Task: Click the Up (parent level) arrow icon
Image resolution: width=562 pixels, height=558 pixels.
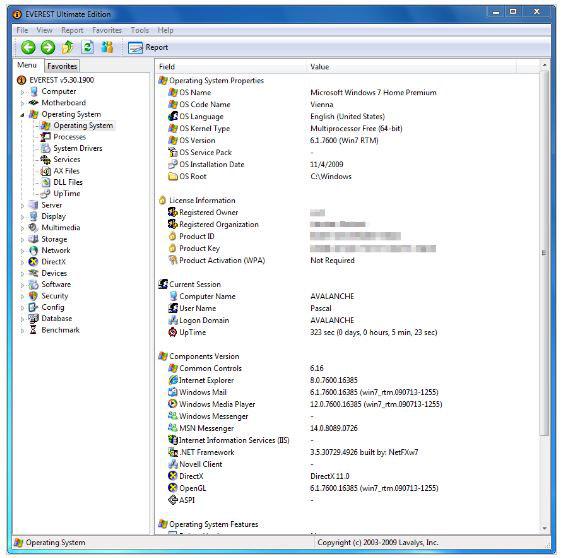Action: pos(68,47)
